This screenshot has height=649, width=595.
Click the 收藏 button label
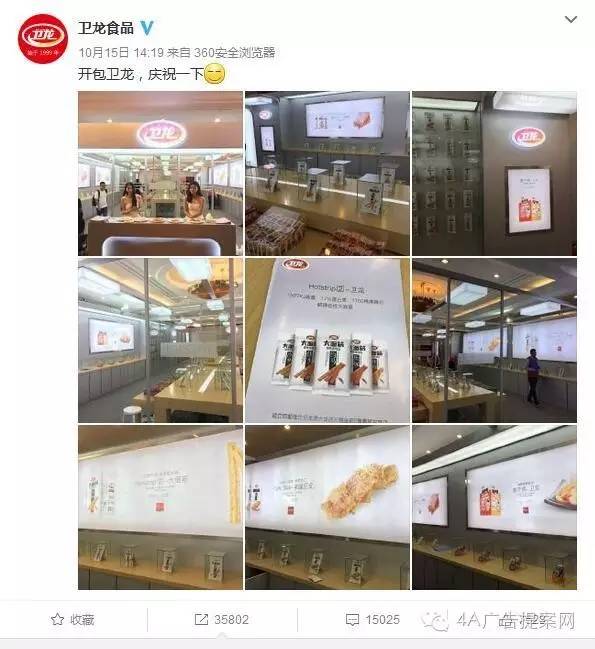(x=82, y=620)
